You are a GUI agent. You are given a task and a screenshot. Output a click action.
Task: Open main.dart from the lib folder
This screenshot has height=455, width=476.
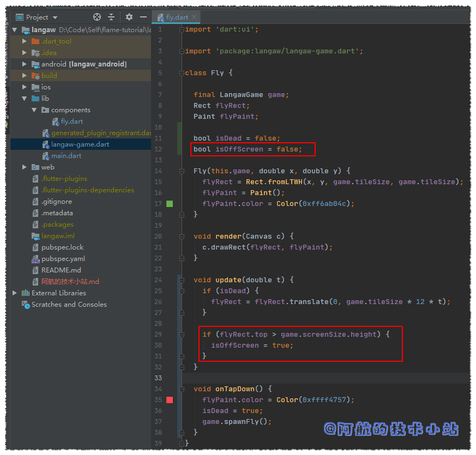66,156
